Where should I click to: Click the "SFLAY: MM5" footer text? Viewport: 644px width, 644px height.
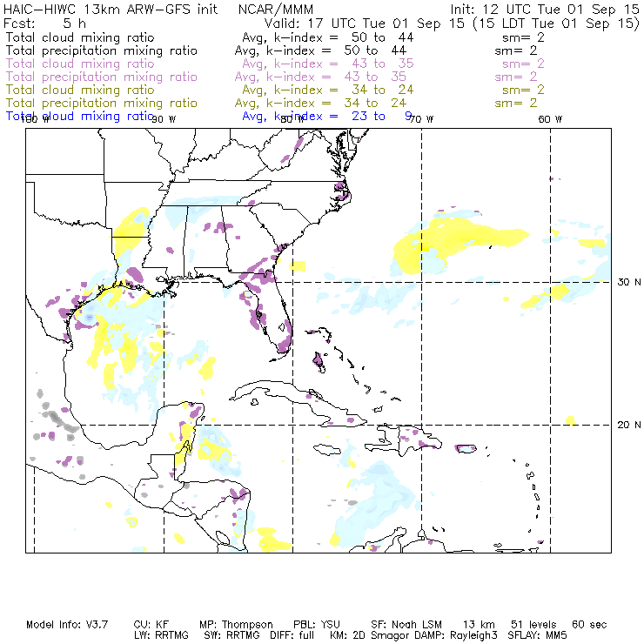click(537, 635)
